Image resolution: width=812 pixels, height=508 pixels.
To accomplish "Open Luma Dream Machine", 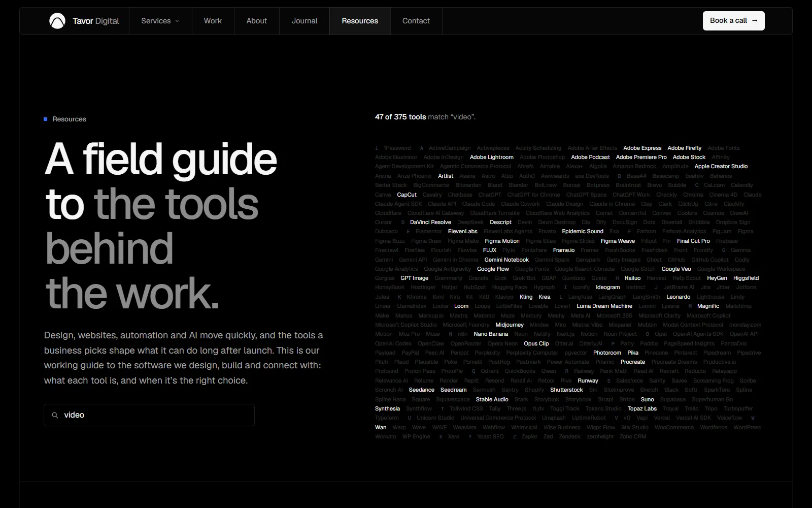I will (604, 306).
